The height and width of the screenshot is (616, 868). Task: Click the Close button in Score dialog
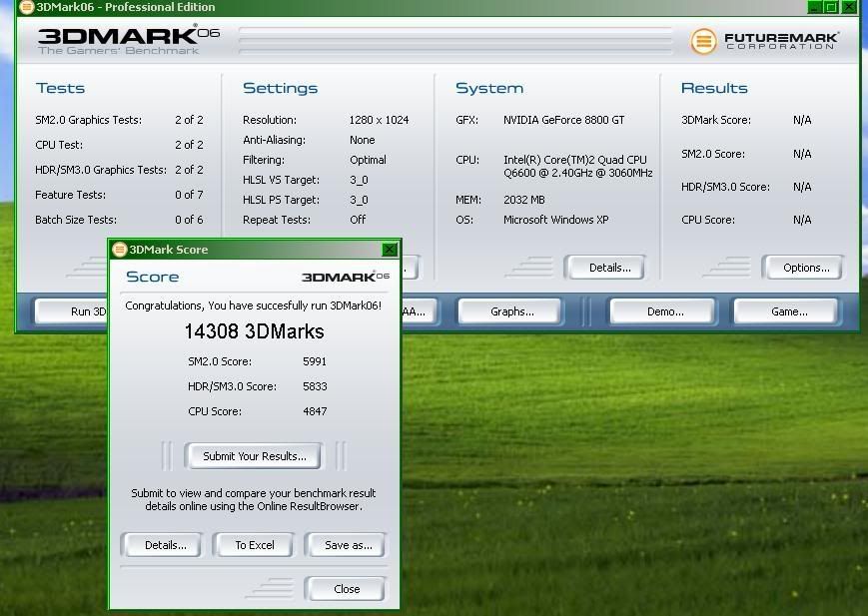(x=347, y=589)
